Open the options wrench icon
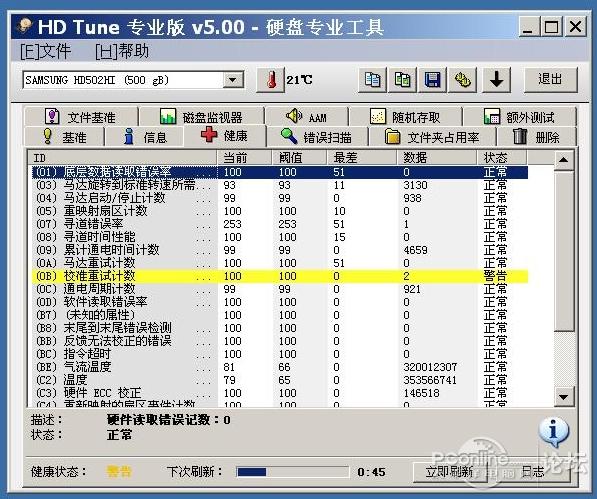 pyautogui.click(x=462, y=80)
